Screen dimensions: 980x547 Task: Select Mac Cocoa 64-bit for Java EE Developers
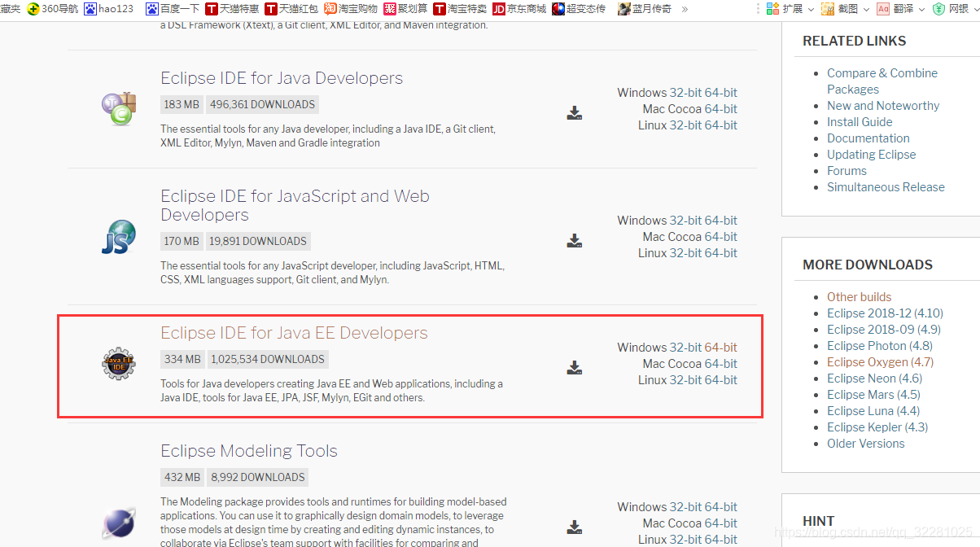(x=721, y=364)
